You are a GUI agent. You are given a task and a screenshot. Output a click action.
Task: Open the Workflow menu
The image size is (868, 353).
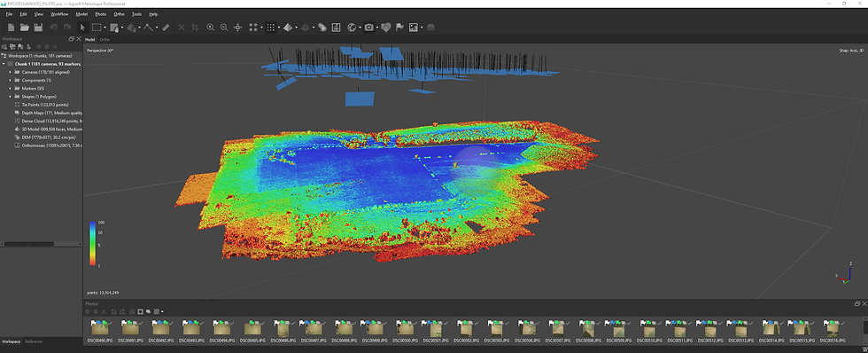59,14
